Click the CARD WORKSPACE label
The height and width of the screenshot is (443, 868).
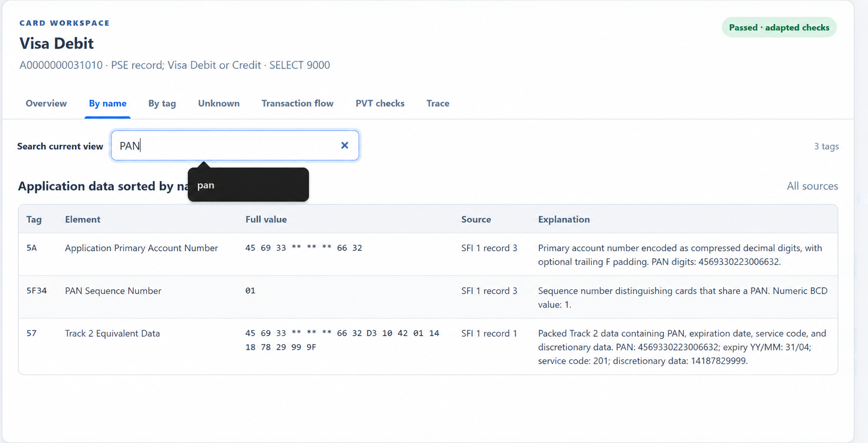tap(65, 23)
